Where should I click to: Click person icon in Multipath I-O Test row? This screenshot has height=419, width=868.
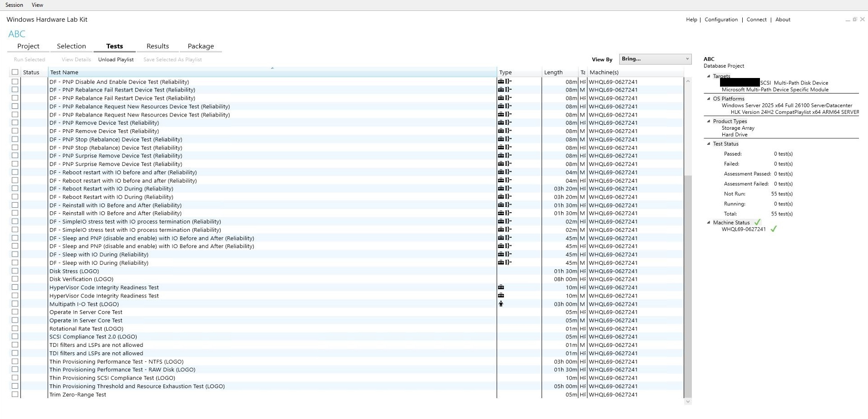click(501, 304)
